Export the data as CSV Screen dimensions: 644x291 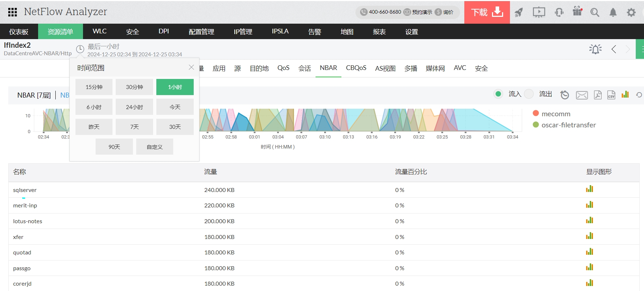click(611, 95)
